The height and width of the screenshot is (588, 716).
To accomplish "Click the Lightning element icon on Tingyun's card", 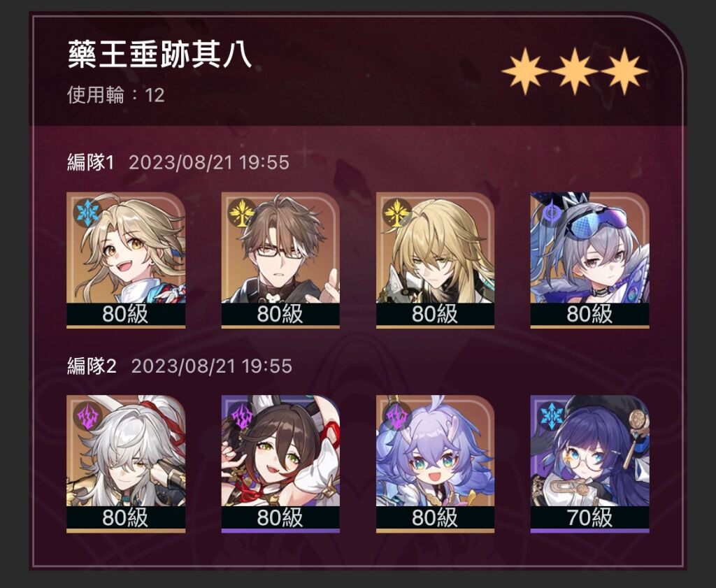I will point(241,416).
